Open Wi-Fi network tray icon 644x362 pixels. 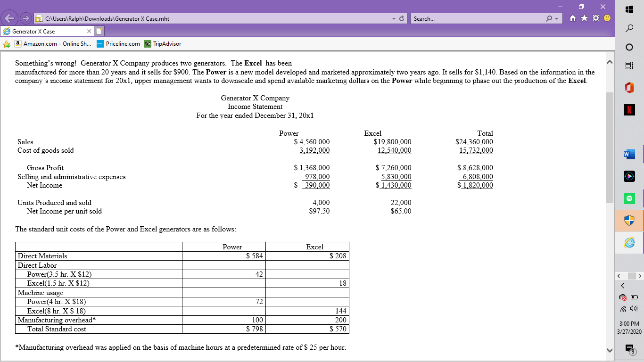click(x=623, y=309)
